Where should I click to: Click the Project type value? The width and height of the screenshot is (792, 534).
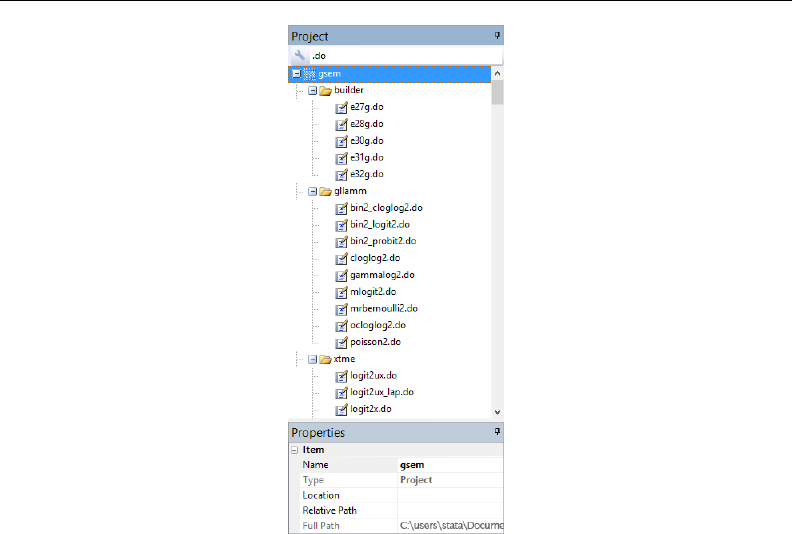coord(416,480)
